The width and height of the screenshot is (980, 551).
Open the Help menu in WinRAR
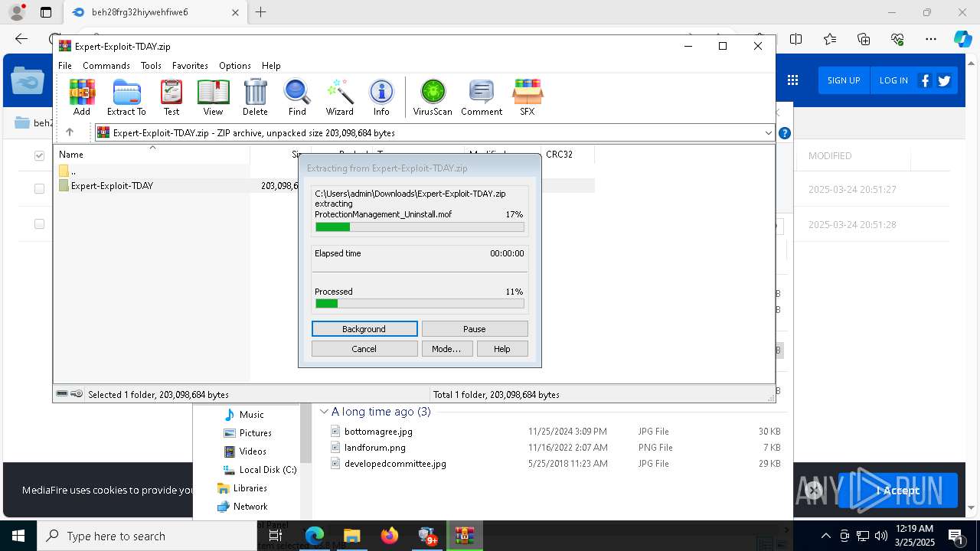coord(271,66)
